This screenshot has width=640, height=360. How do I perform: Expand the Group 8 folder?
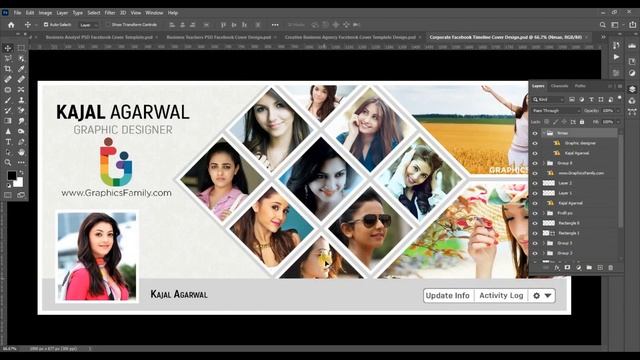(x=544, y=163)
